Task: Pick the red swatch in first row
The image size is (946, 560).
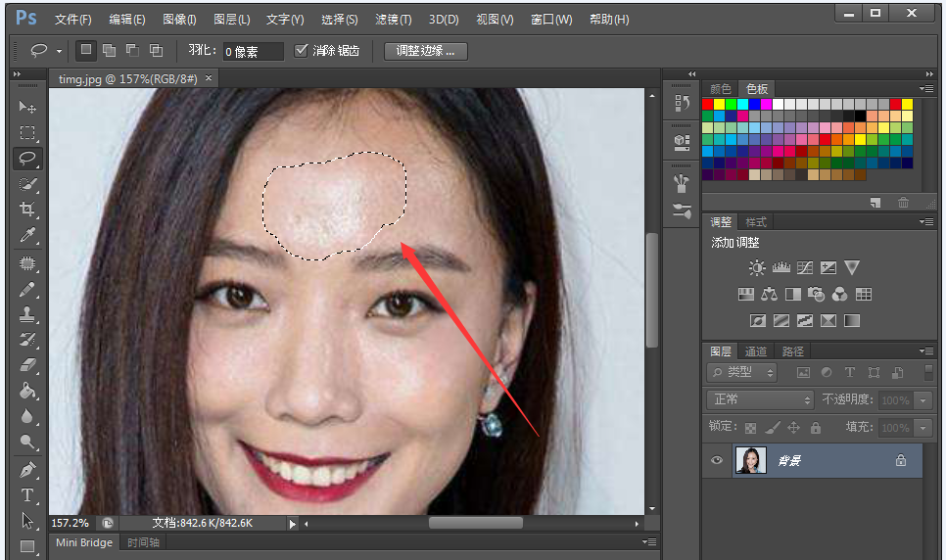Action: point(708,105)
